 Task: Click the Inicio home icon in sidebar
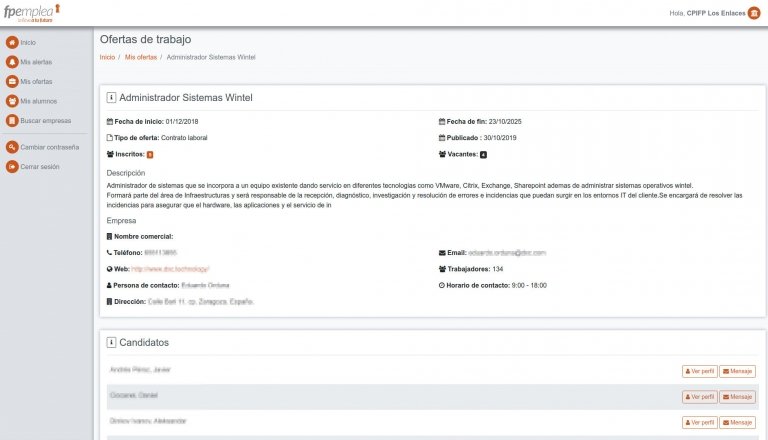(12, 42)
